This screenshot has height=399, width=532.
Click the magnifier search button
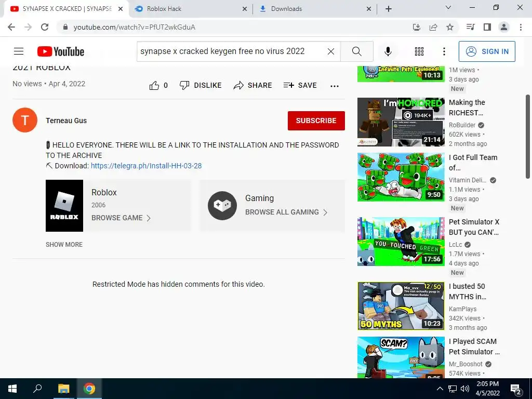tap(356, 51)
